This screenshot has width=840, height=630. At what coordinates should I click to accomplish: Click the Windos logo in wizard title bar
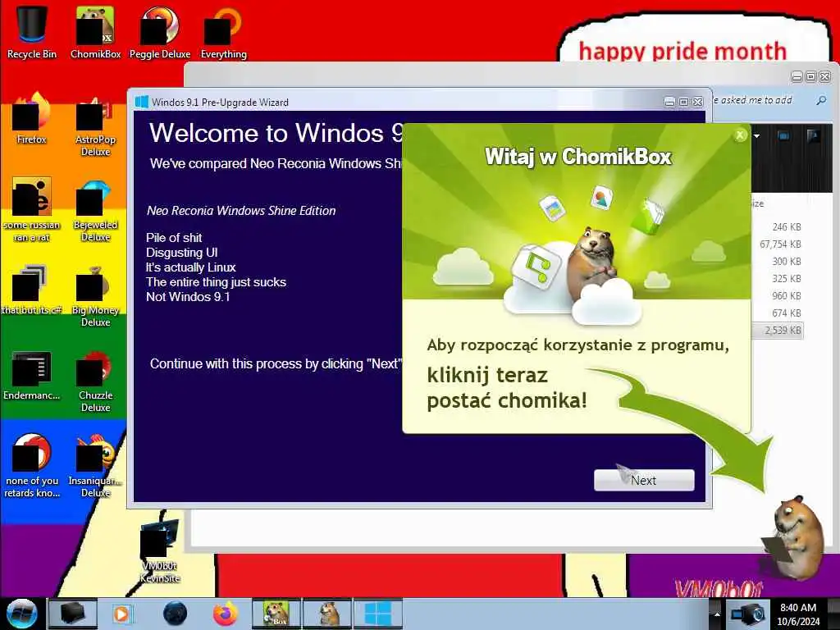[141, 102]
